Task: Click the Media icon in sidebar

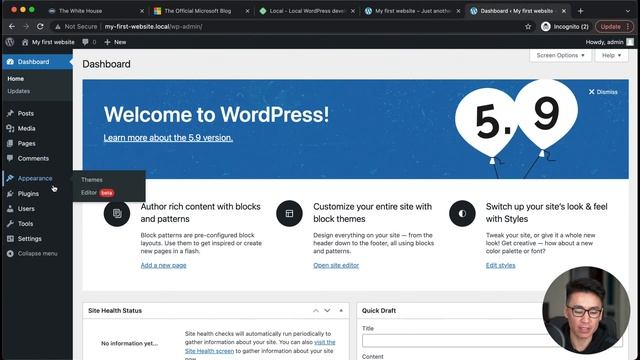Action: click(x=10, y=128)
